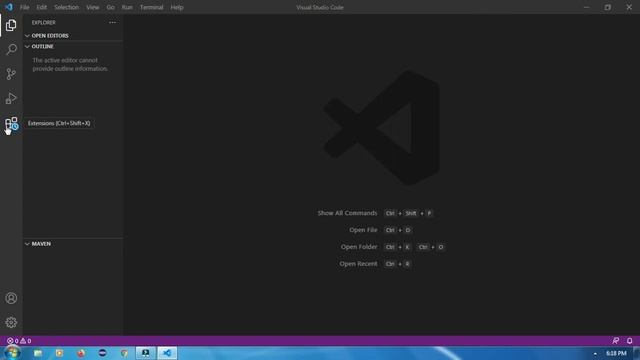The height and width of the screenshot is (360, 640).
Task: Open the Firefox taskbar icon
Action: pos(81,353)
